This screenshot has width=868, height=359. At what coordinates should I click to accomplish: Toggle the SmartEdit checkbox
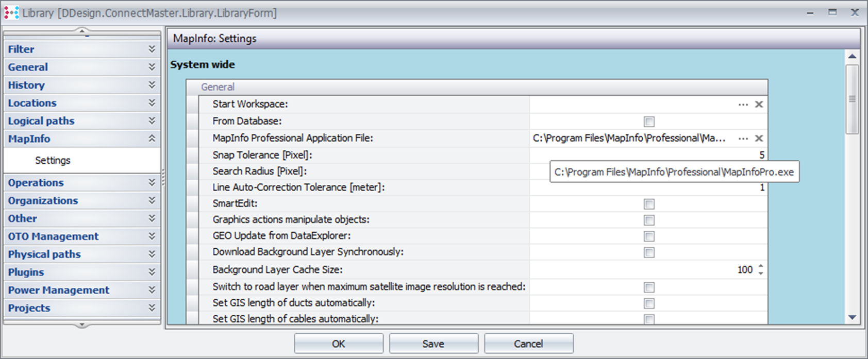[x=649, y=204]
